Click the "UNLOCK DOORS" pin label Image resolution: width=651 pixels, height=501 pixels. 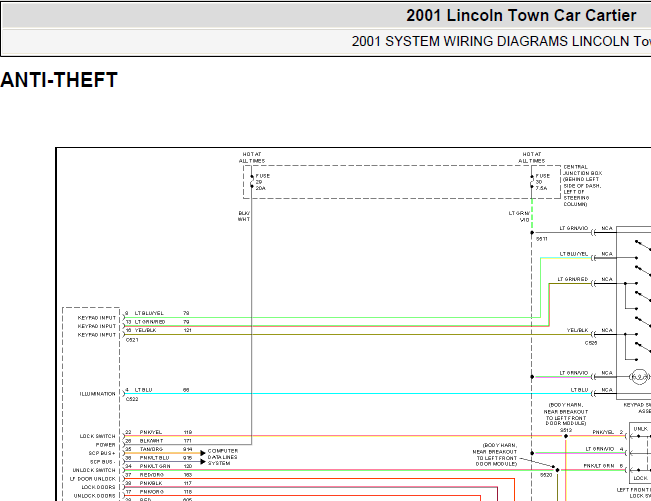click(95, 496)
